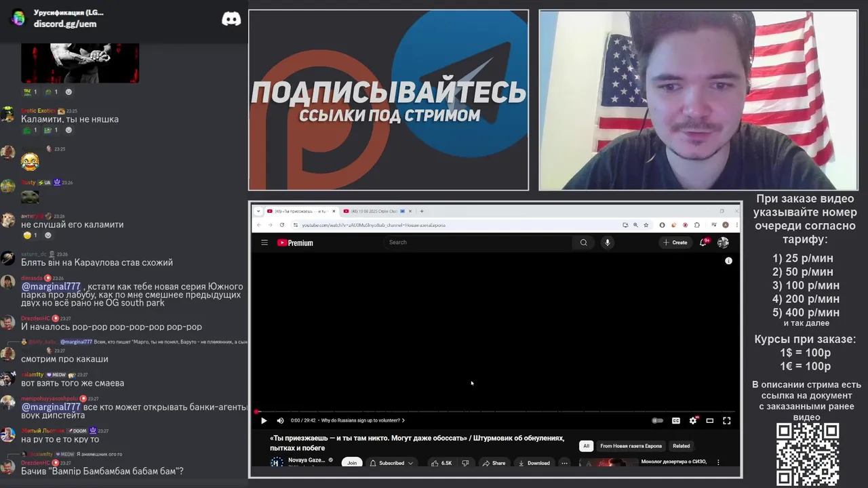Image resolution: width=868 pixels, height=488 pixels.
Task: Click the message «смотрим про какаши»
Action: click(x=64, y=359)
